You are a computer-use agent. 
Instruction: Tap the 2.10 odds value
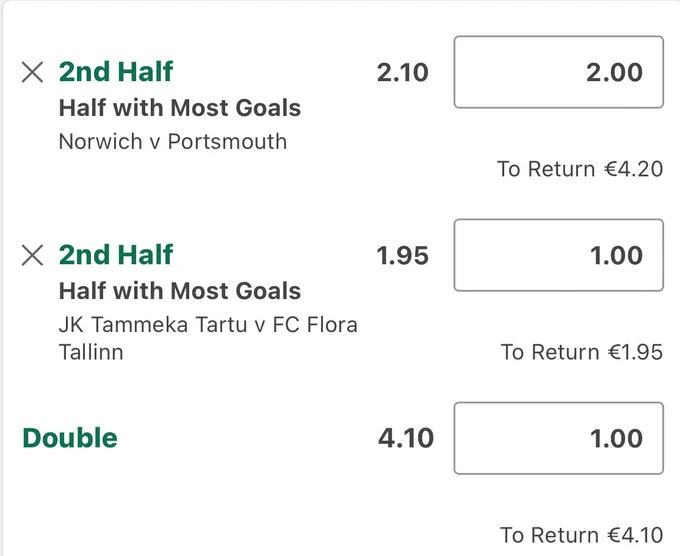coord(402,72)
